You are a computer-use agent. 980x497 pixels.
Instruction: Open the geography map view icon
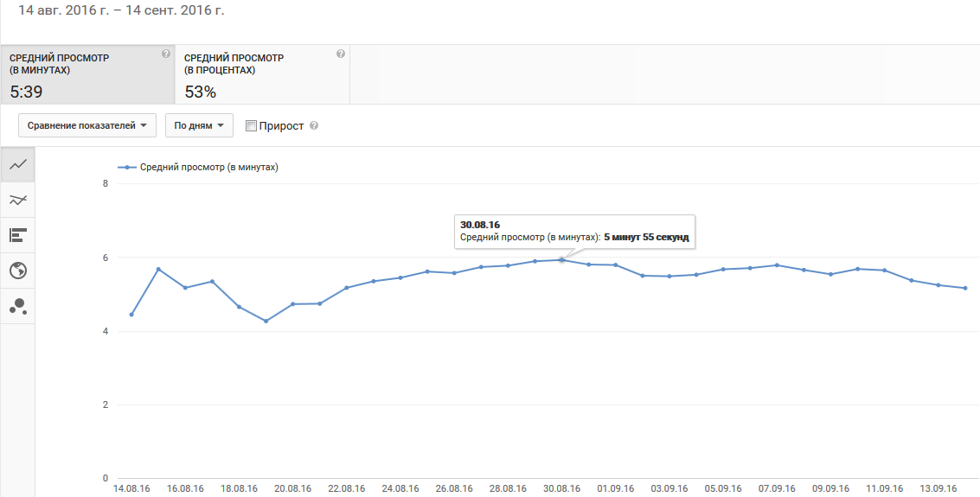[17, 271]
